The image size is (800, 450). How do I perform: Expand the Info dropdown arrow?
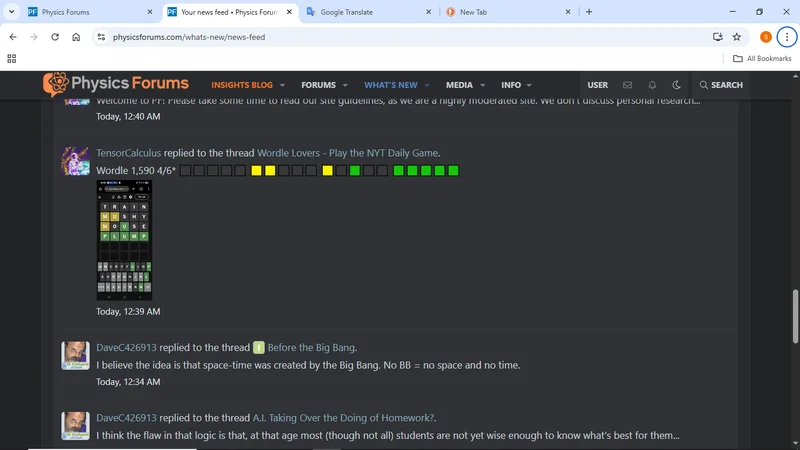[x=529, y=85]
